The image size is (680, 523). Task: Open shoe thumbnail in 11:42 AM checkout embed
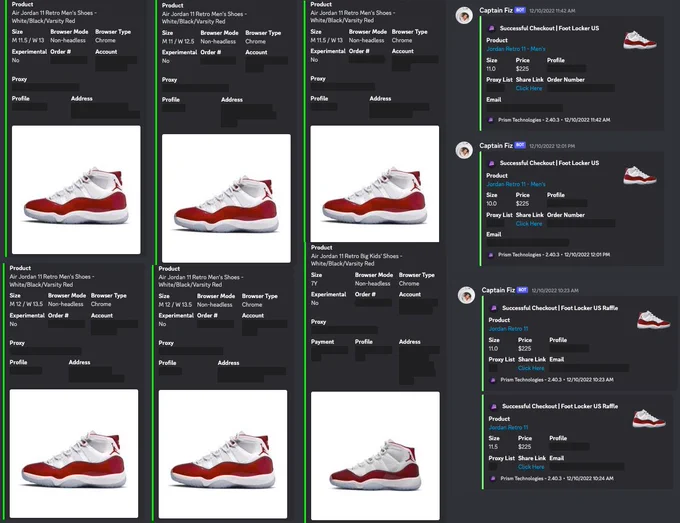pyautogui.click(x=640, y=40)
